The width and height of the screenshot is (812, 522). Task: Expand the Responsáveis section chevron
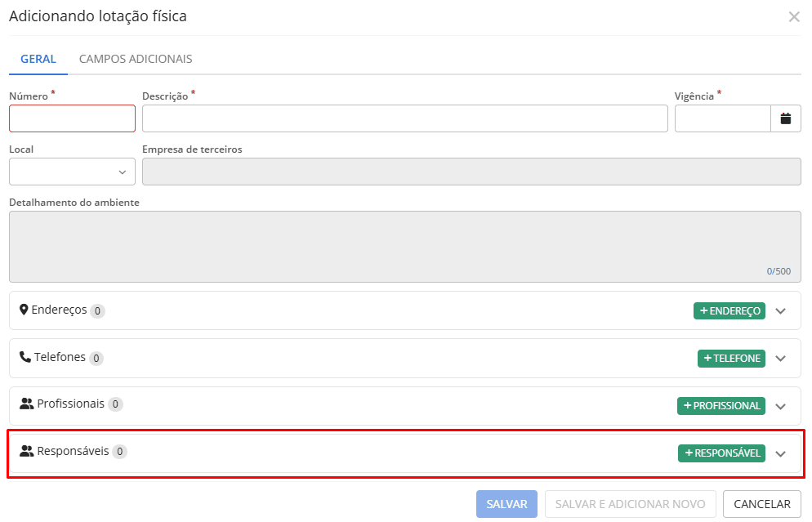tap(780, 453)
